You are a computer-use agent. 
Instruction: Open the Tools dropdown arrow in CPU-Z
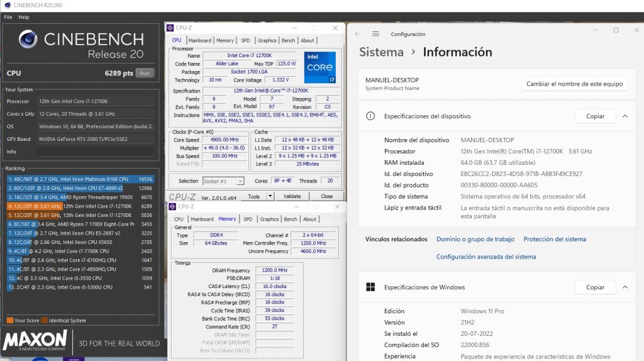click(x=270, y=196)
